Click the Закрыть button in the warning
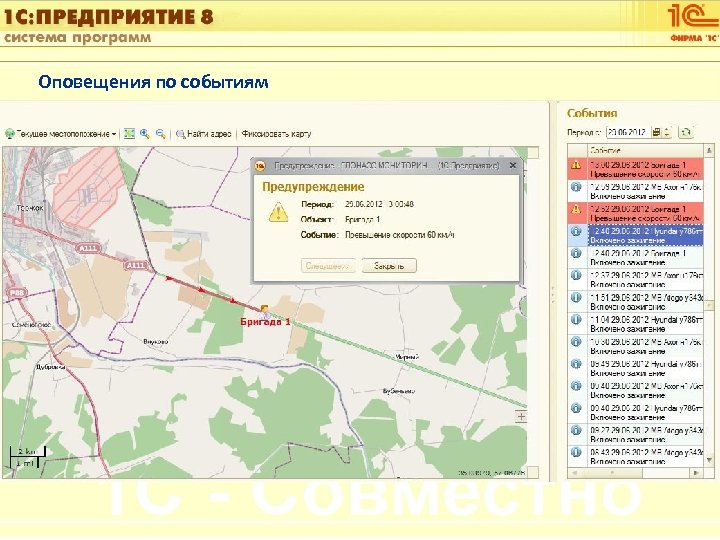720x540 pixels. [x=389, y=266]
